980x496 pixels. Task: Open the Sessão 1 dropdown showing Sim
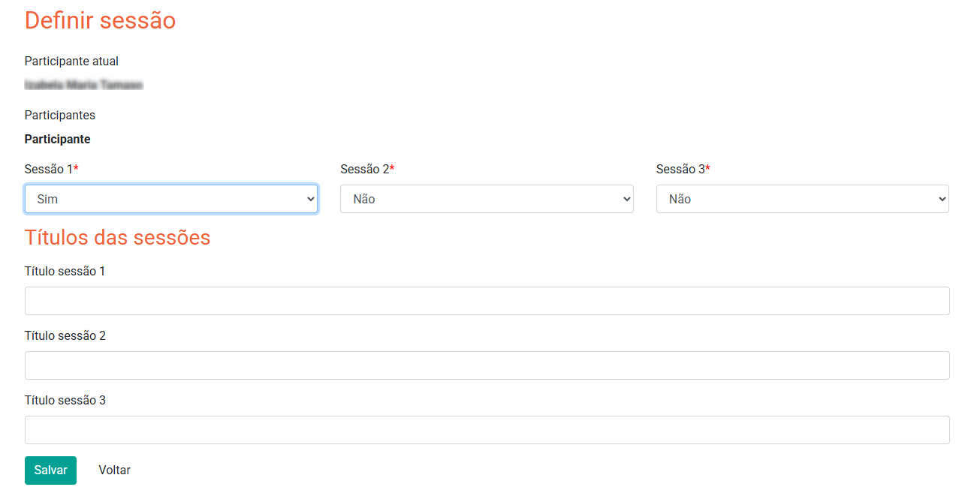point(171,199)
